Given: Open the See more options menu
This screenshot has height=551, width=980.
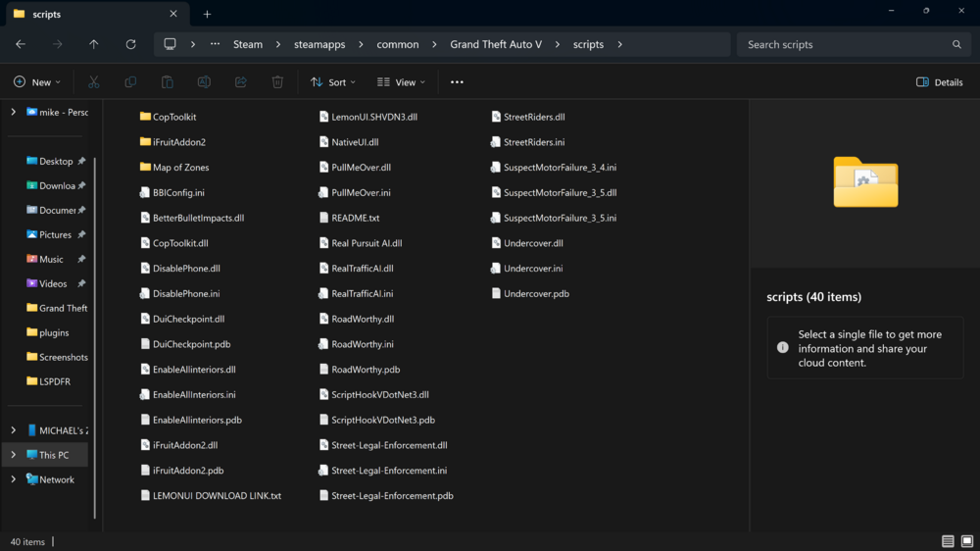Looking at the screenshot, I should pyautogui.click(x=457, y=82).
